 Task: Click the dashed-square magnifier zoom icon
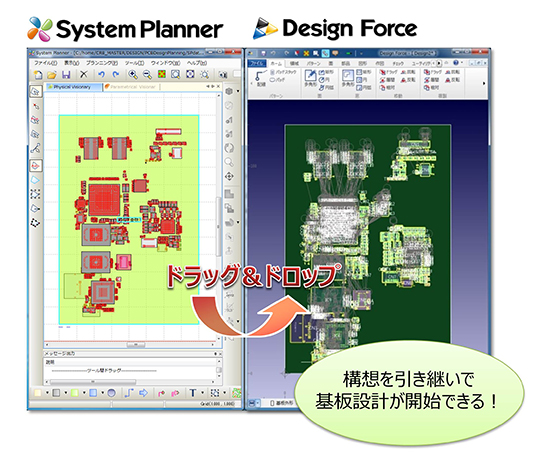[205, 74]
